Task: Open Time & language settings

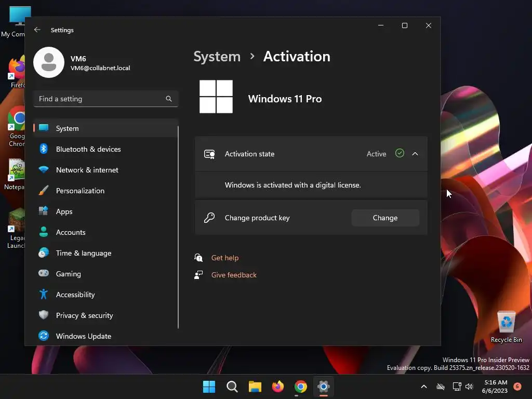Action: (105, 253)
